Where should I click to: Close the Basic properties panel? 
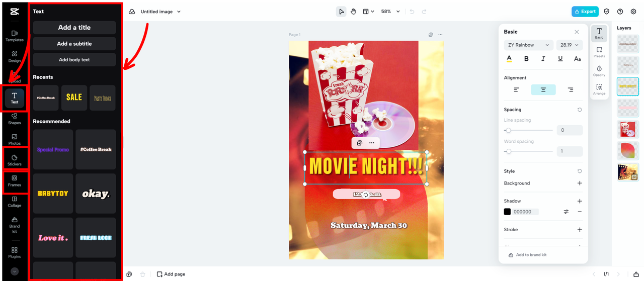(577, 32)
